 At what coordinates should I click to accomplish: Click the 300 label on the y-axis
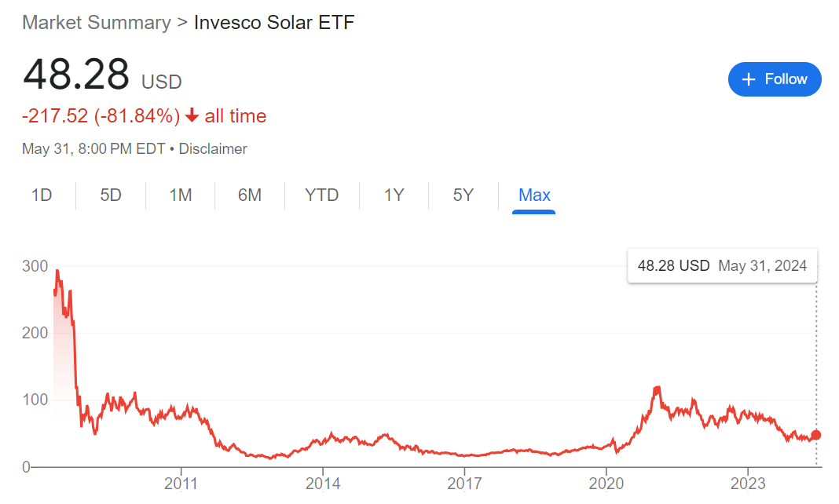(35, 266)
